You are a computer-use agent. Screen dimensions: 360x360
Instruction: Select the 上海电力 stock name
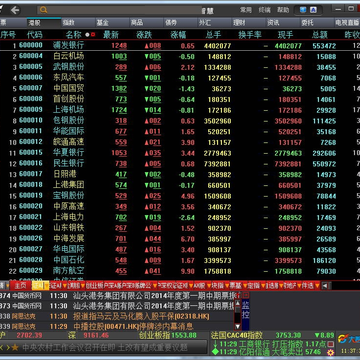click(69, 217)
